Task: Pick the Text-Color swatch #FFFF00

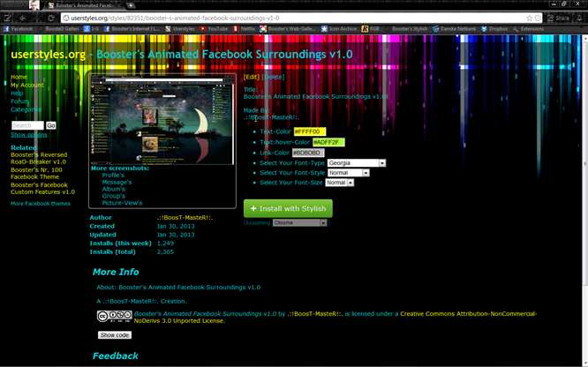Action: [310, 131]
